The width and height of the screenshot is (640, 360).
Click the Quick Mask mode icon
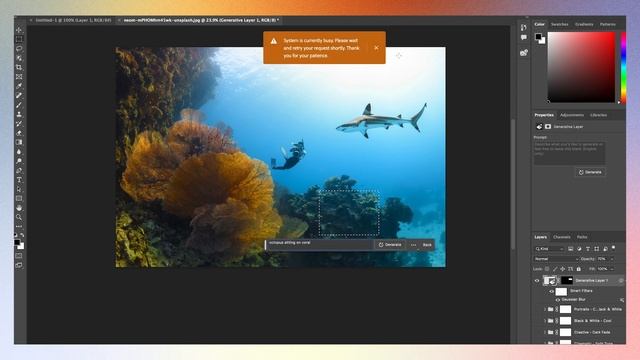19,256
